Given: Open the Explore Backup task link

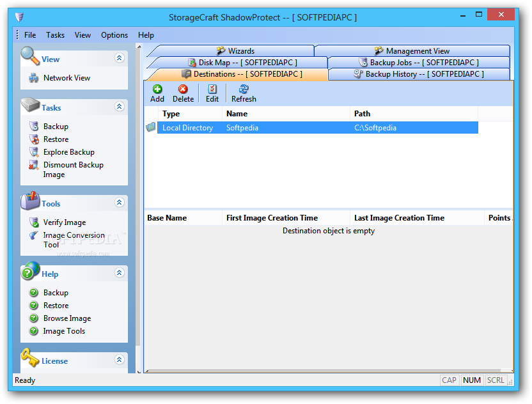Looking at the screenshot, I should pyautogui.click(x=69, y=152).
